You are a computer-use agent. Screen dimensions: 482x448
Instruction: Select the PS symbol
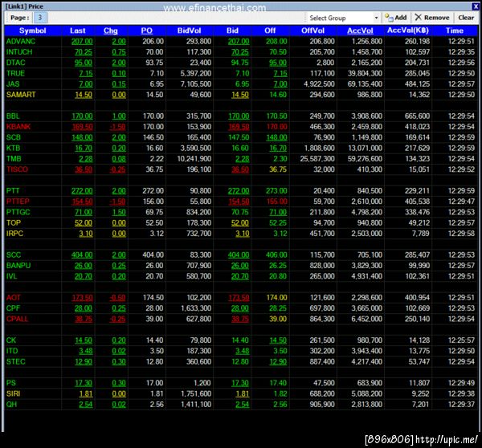click(10, 384)
